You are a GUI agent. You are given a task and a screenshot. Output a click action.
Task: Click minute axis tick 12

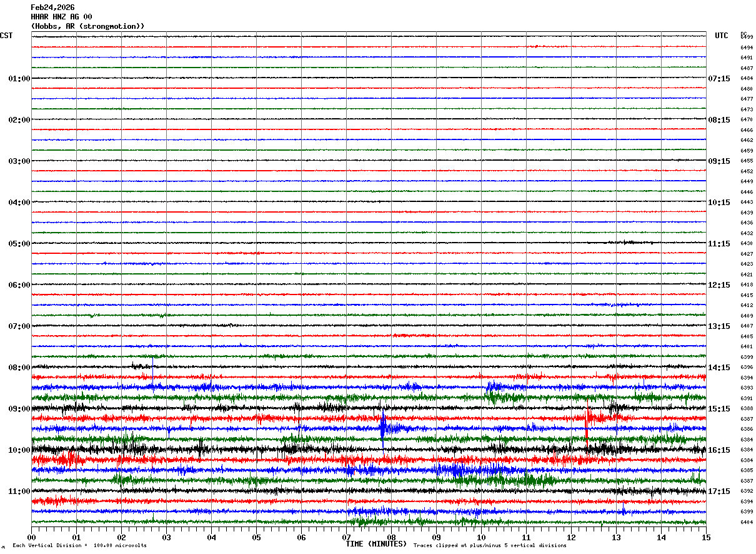[571, 537]
